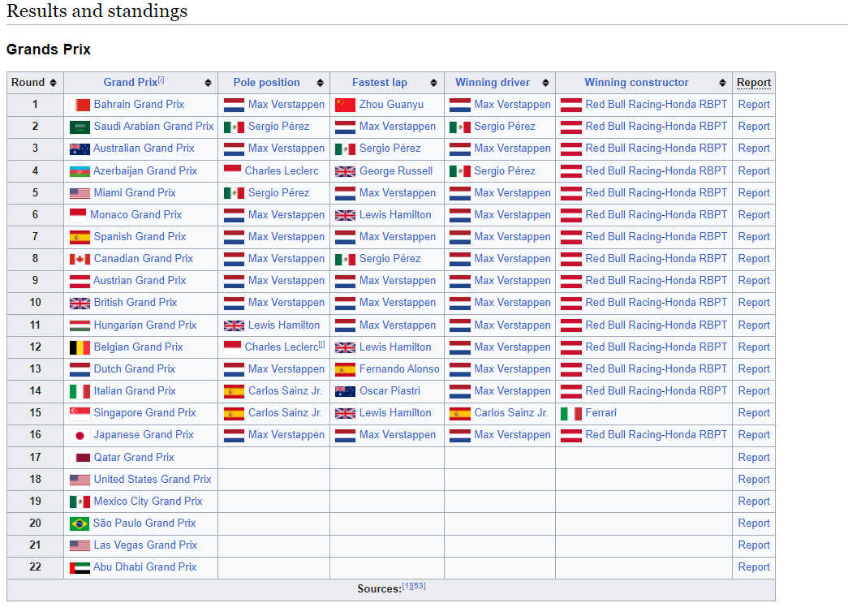Open the Oscar Piastri fastest lap link
This screenshot has height=616, width=848.
pos(390,391)
